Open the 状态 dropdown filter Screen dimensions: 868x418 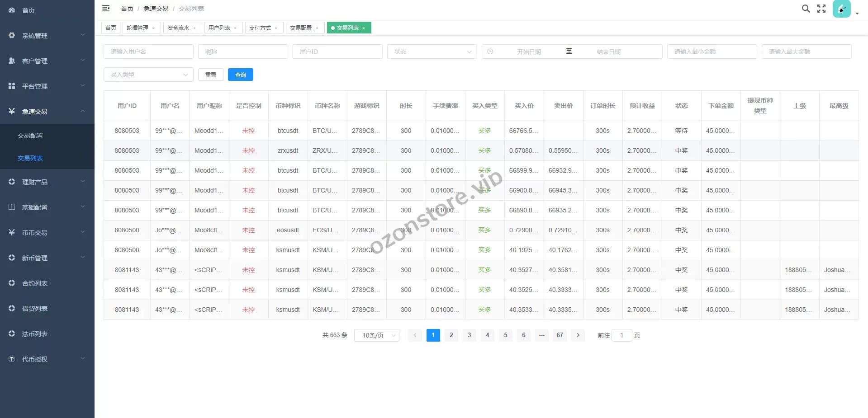(x=432, y=52)
